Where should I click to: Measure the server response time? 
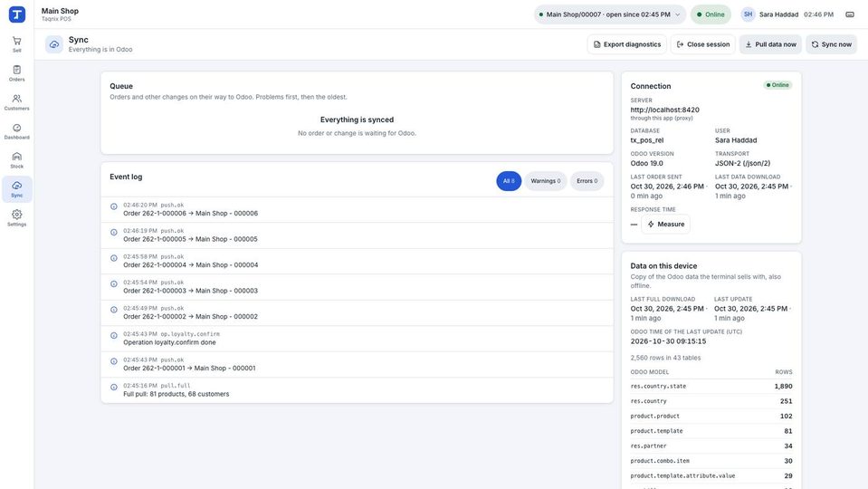coord(665,225)
